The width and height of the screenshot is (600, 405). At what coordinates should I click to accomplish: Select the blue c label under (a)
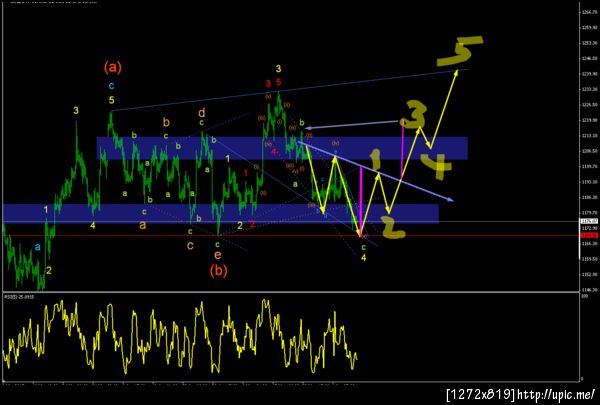coord(111,85)
